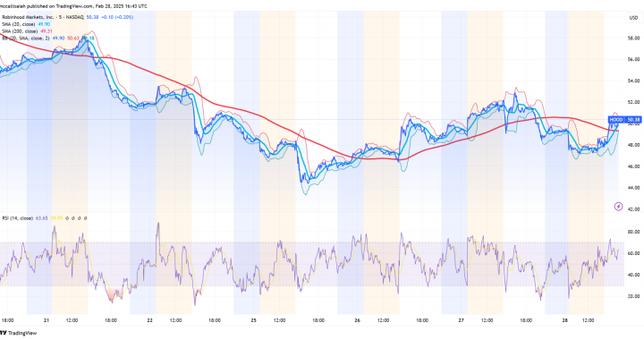Click the TradingView logo at the bottom
The height and width of the screenshot is (340, 644).
[x=19, y=333]
